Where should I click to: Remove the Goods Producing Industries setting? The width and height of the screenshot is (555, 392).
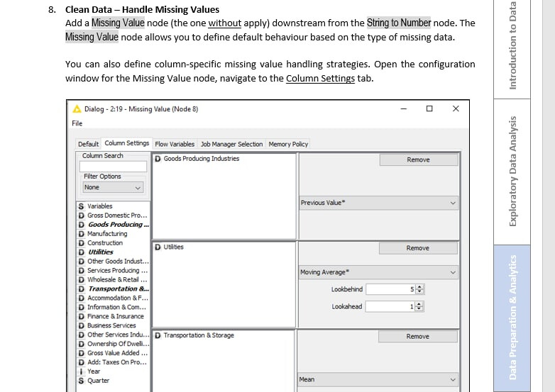(x=417, y=160)
